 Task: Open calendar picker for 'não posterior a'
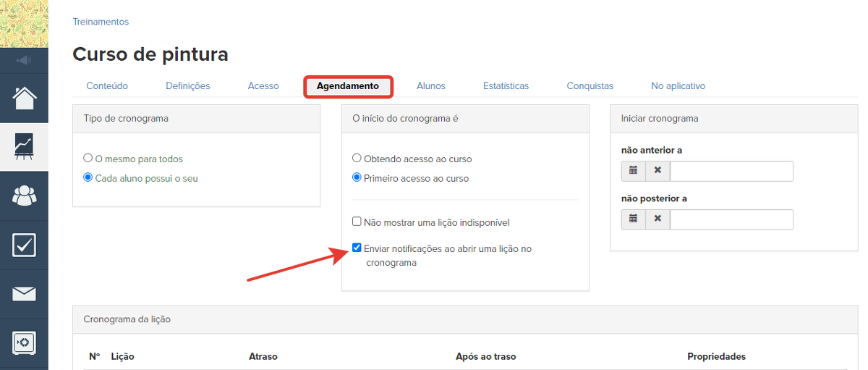(x=633, y=219)
